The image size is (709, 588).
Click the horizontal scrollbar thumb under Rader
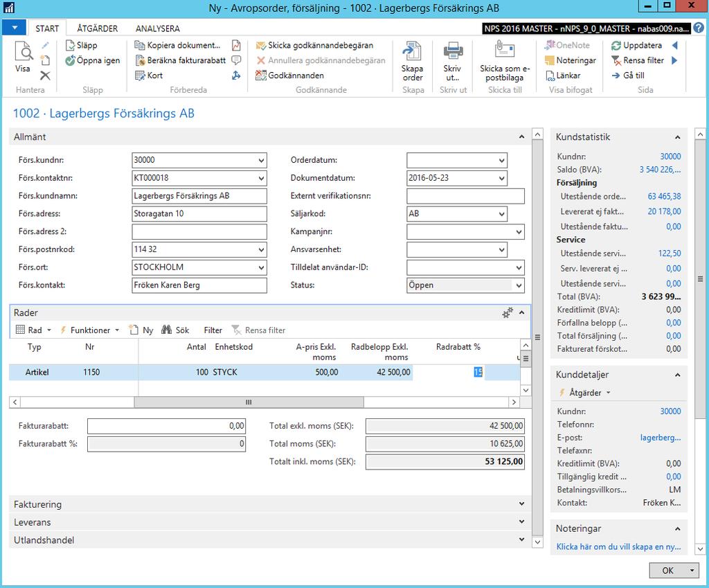click(249, 402)
